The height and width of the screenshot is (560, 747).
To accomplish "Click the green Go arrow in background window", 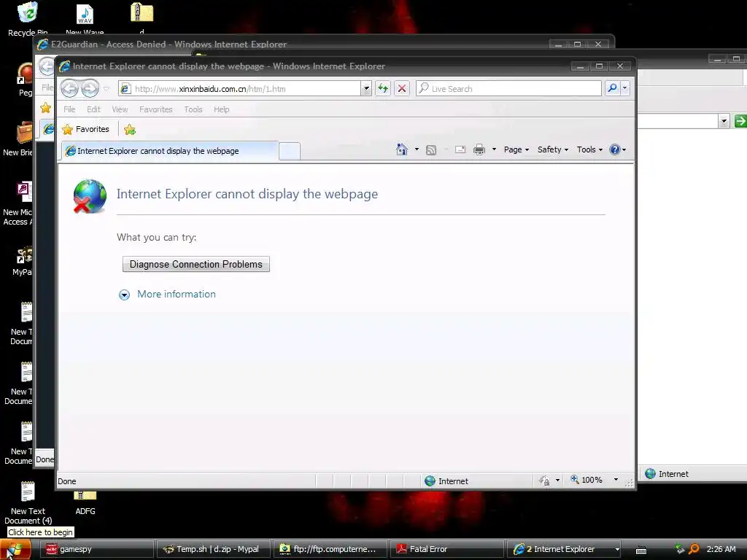I will point(740,121).
